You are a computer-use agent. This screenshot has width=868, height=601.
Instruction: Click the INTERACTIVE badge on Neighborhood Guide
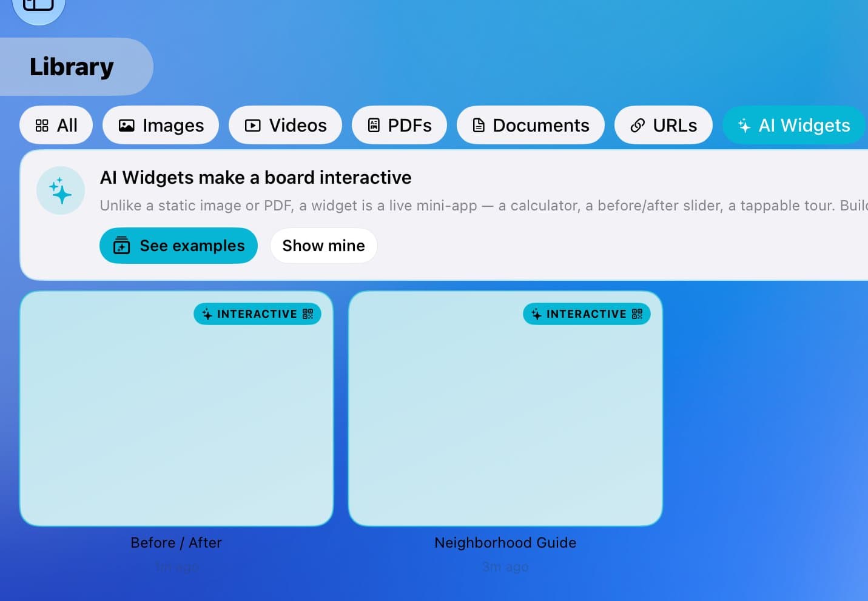pyautogui.click(x=587, y=314)
